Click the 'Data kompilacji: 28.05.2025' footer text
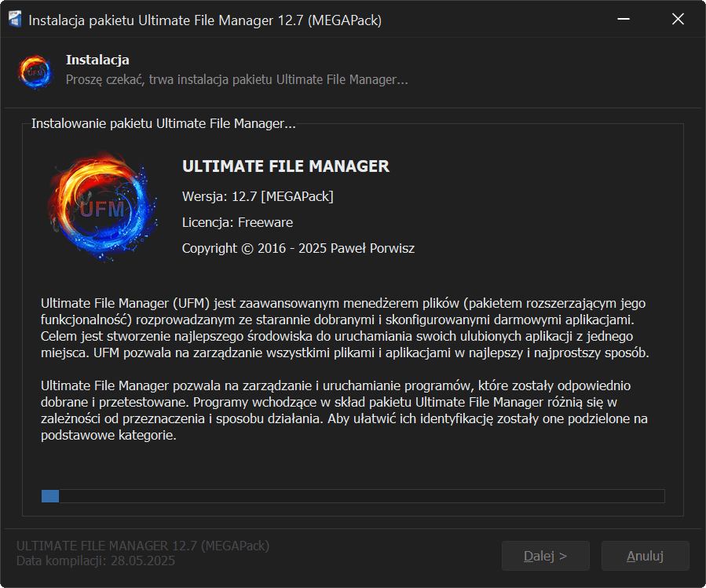 pyautogui.click(x=96, y=561)
